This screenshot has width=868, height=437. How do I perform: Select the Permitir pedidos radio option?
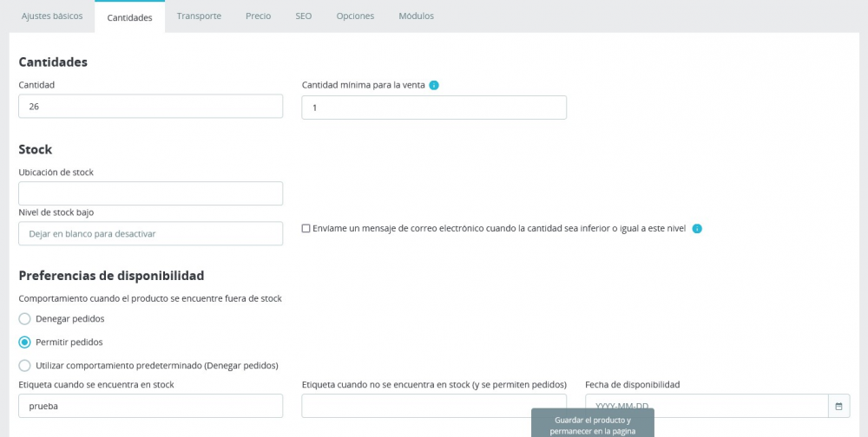[x=24, y=342]
